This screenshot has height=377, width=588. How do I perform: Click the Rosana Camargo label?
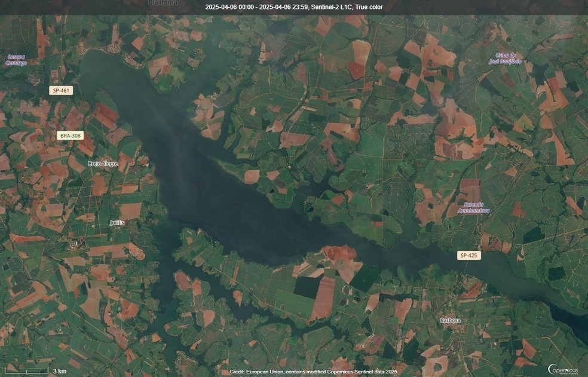tap(17, 60)
